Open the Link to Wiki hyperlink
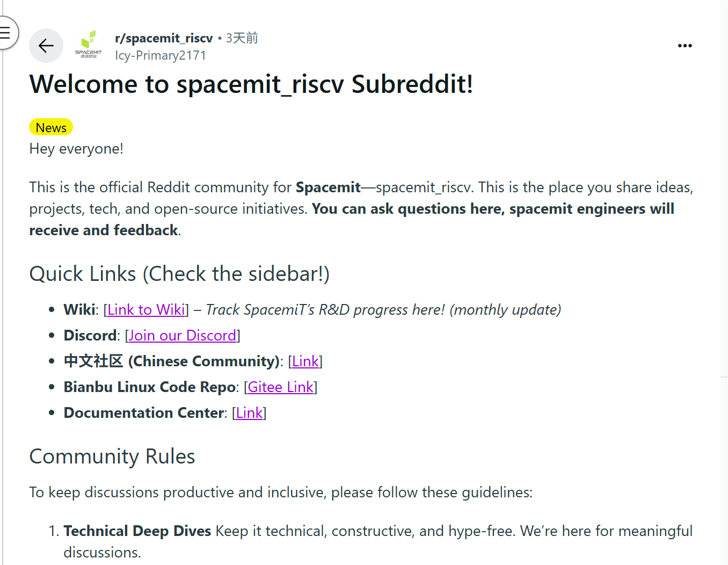This screenshot has width=728, height=565. pyautogui.click(x=147, y=309)
